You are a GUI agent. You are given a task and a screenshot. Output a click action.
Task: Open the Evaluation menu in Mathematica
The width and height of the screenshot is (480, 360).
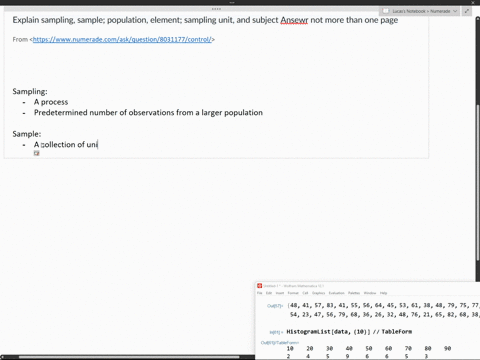pyautogui.click(x=337, y=293)
